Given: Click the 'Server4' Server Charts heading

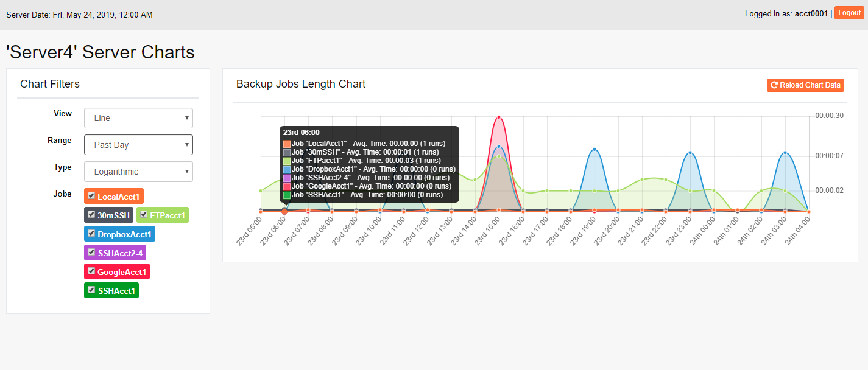Looking at the screenshot, I should point(101,52).
